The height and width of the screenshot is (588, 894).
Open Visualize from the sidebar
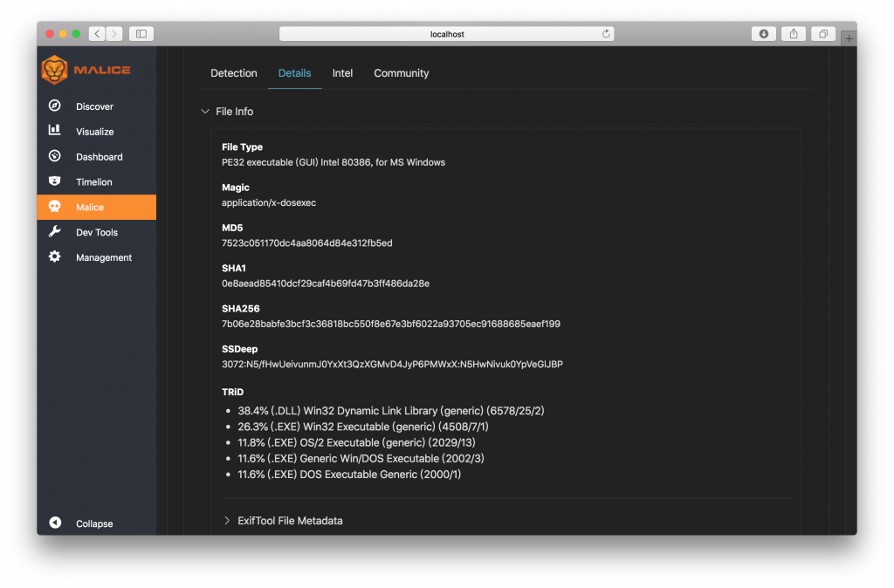point(94,132)
